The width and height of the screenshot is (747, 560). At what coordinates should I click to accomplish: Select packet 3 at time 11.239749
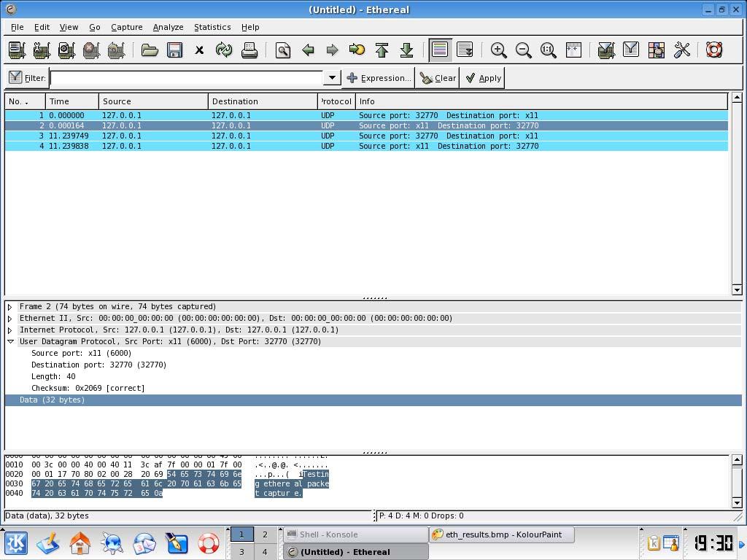tap(366, 136)
